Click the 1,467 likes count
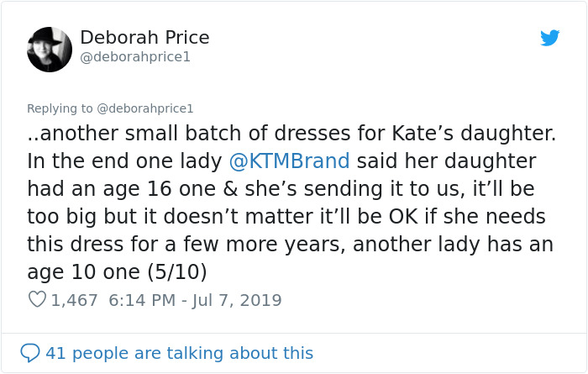Viewport: 588px width, 374px height. pos(75,300)
